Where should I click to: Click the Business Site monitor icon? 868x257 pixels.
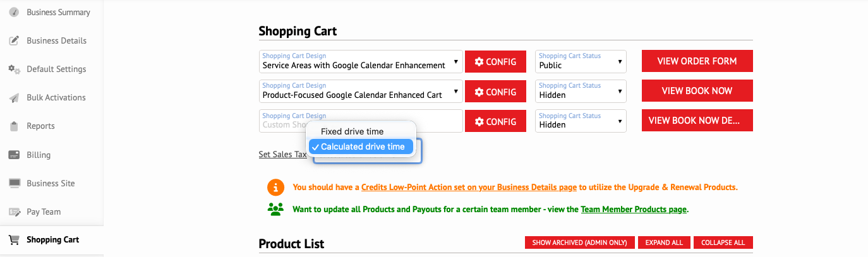[x=14, y=183]
